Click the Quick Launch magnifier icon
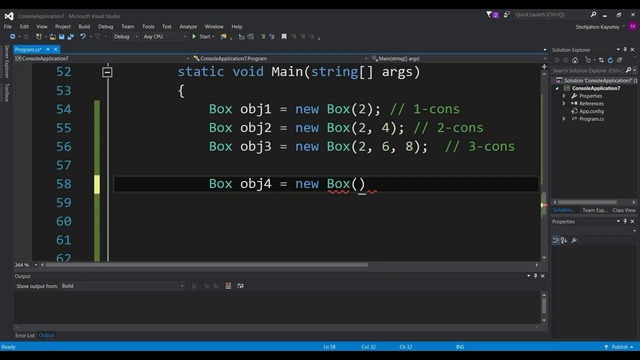 coord(593,15)
